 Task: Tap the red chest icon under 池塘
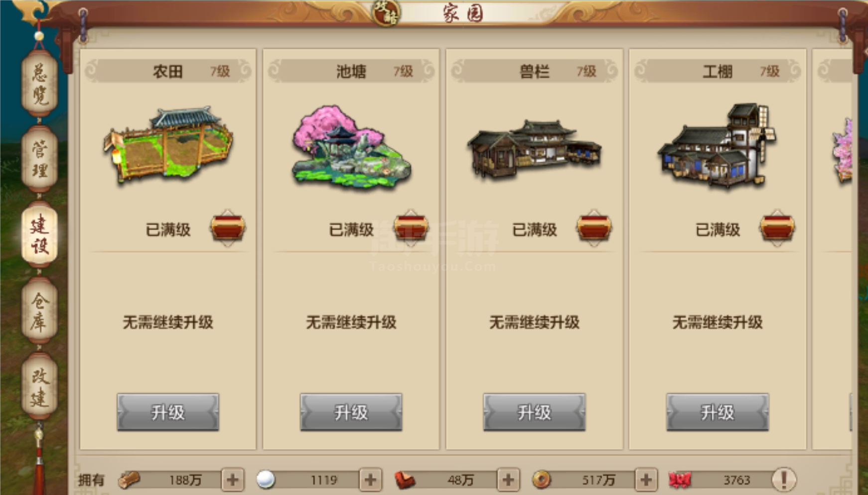[x=411, y=228]
